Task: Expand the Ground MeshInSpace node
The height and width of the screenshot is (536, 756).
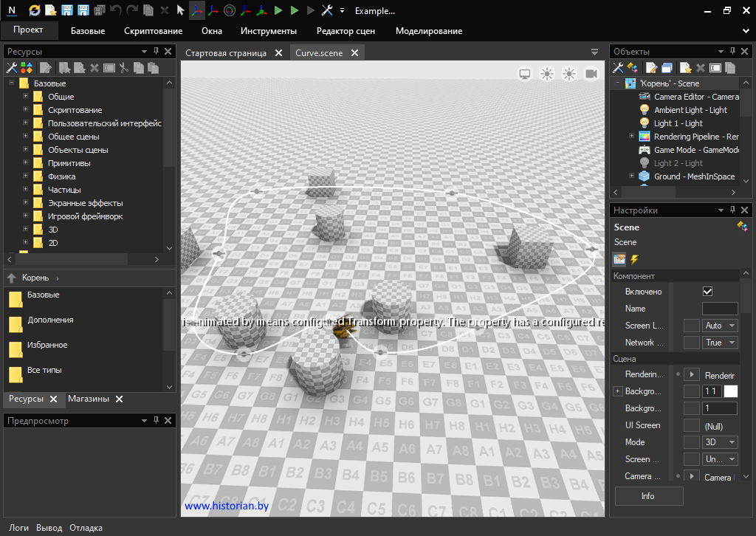Action: 631,176
